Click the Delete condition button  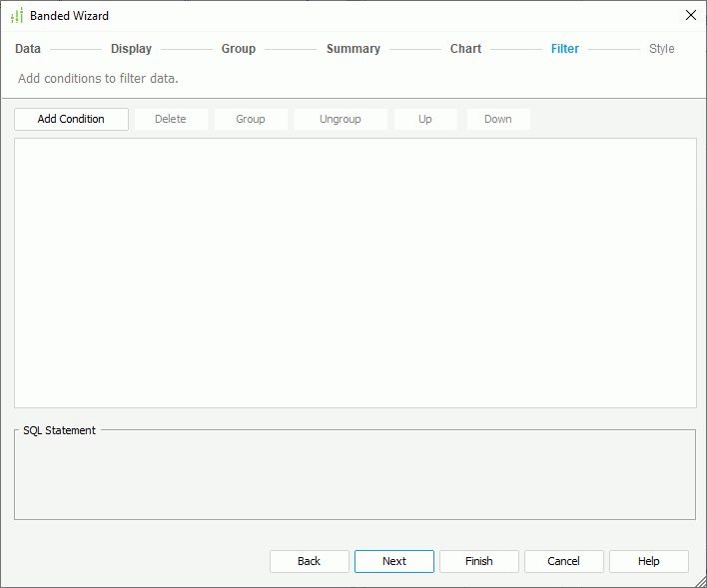coord(171,119)
